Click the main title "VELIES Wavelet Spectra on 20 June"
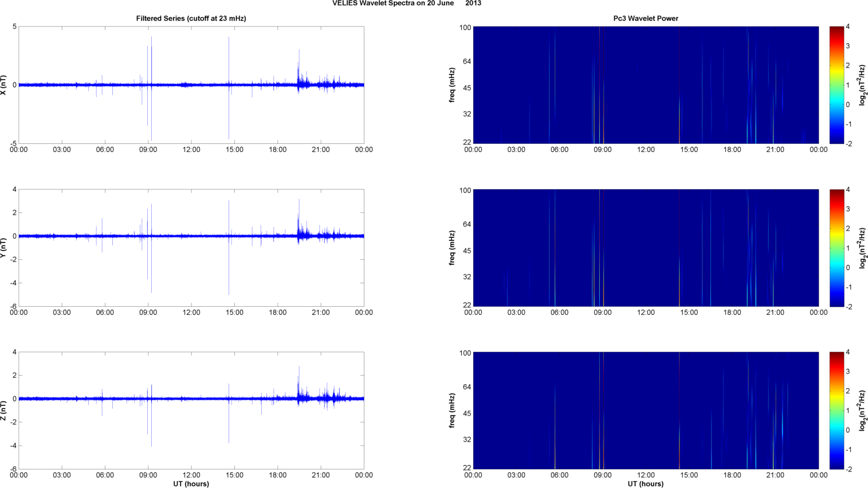Viewport: 868px width, 488px height. click(x=393, y=3)
